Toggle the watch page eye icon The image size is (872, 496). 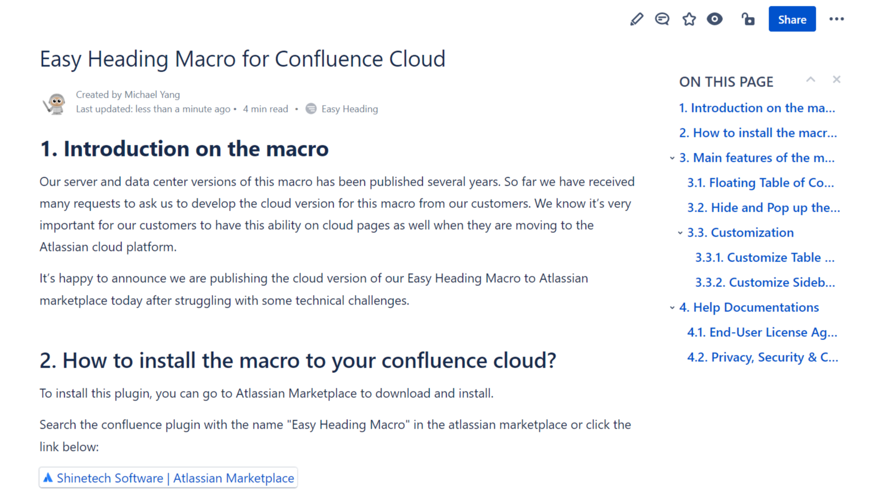[715, 19]
